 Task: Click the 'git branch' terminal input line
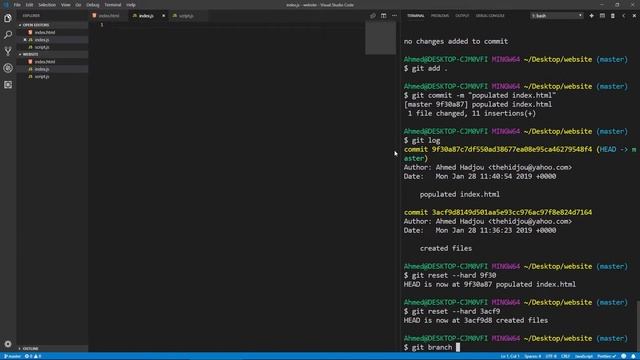(x=432, y=347)
